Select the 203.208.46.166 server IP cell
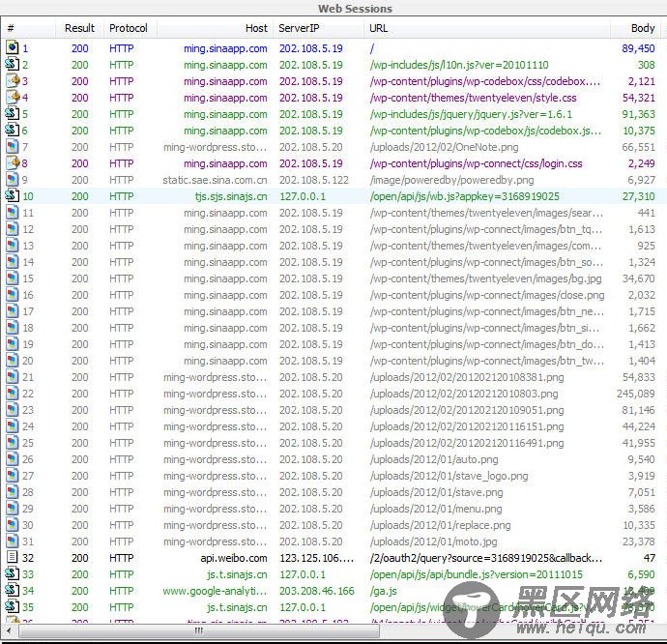This screenshot has width=667, height=644. [316, 591]
